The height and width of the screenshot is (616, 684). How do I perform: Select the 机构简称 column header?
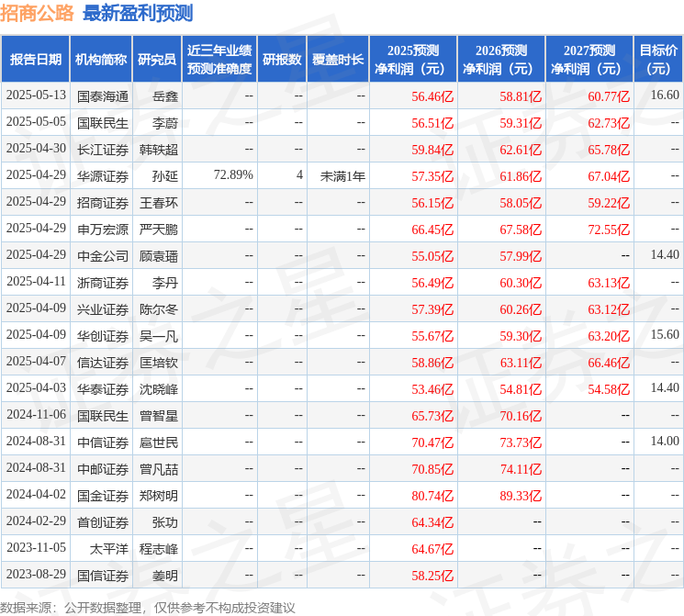pos(101,60)
